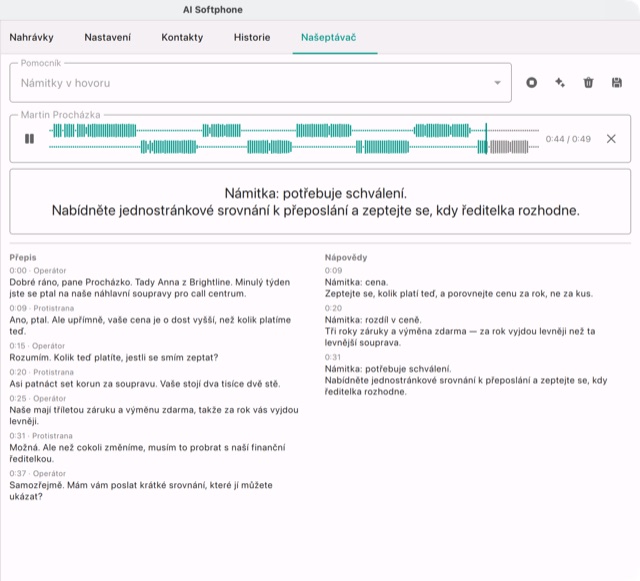Delete the session with the trash icon

tap(588, 83)
